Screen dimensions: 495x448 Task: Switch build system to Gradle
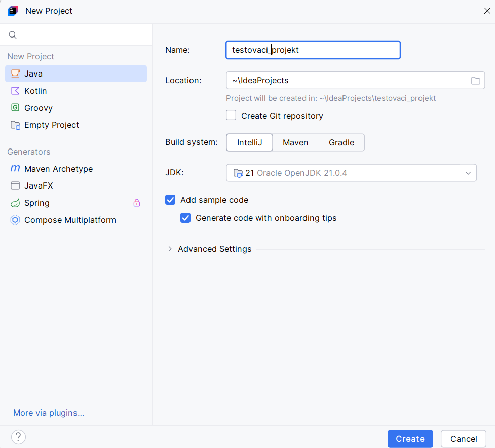coord(341,143)
